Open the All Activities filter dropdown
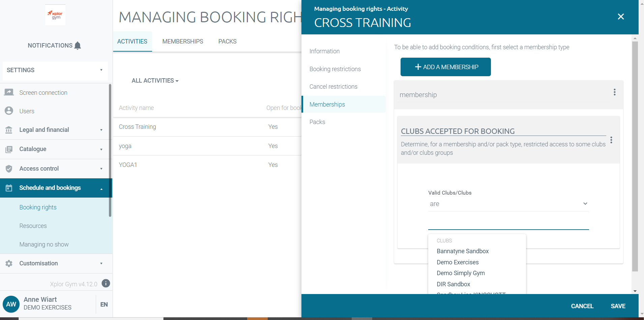This screenshot has width=644, height=320. click(155, 81)
